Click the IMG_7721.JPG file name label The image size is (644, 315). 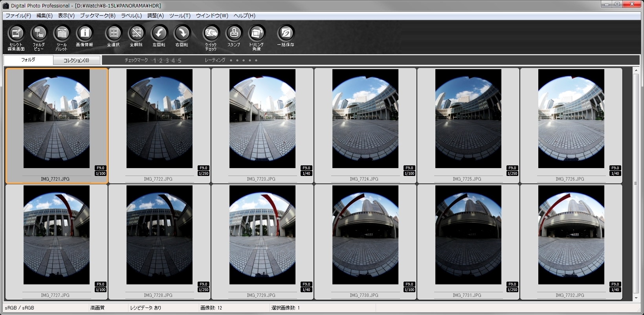(55, 179)
